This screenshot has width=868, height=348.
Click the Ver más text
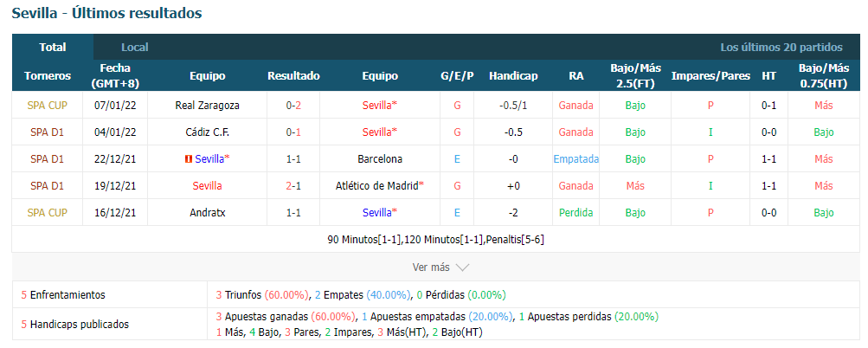coord(431,267)
